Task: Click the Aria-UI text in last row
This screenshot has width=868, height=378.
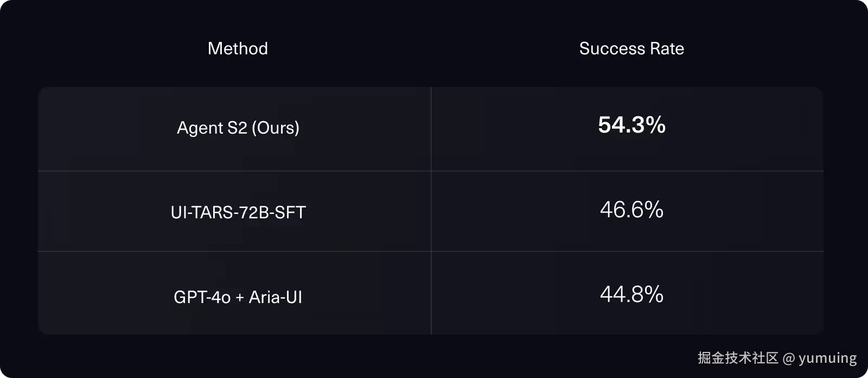Action: [x=275, y=297]
